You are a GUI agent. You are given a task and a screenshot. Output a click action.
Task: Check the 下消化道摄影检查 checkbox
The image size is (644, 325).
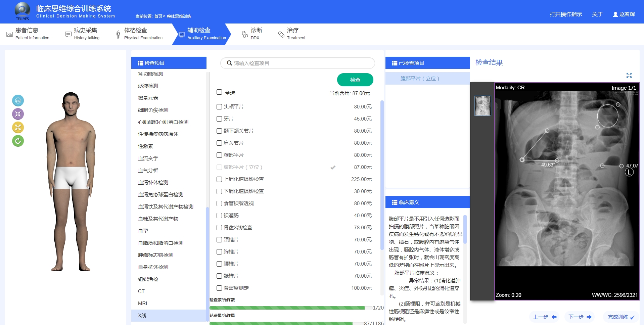(x=219, y=191)
